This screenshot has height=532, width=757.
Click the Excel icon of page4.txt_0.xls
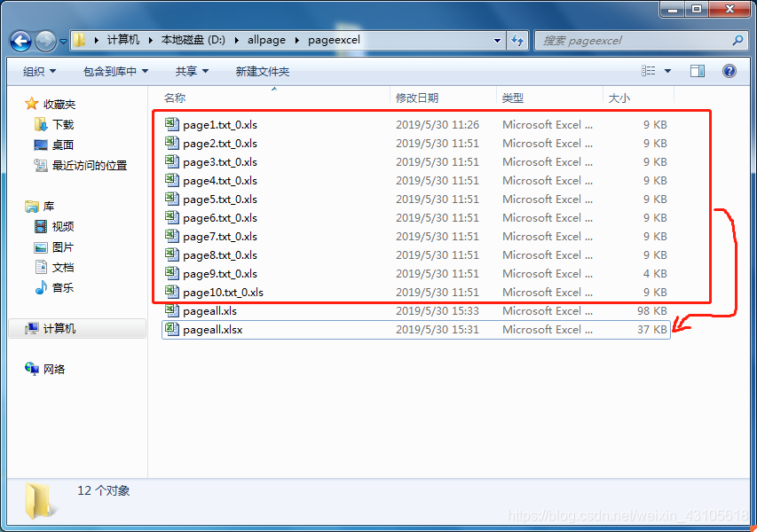172,180
